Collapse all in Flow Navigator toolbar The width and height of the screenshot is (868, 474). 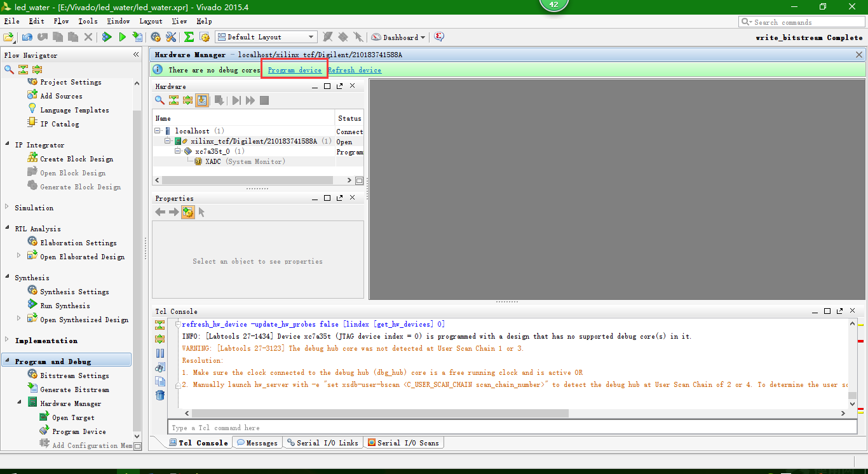click(x=24, y=69)
